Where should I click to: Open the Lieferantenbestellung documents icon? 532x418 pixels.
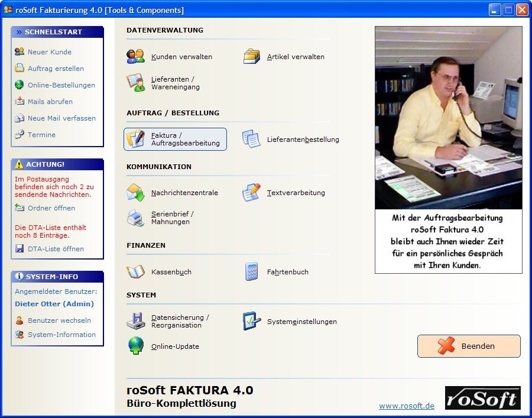click(x=251, y=139)
